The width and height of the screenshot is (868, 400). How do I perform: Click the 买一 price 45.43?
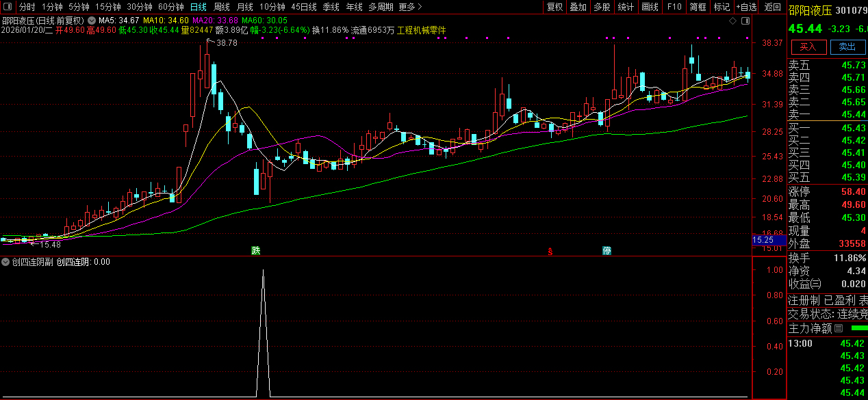pos(854,128)
